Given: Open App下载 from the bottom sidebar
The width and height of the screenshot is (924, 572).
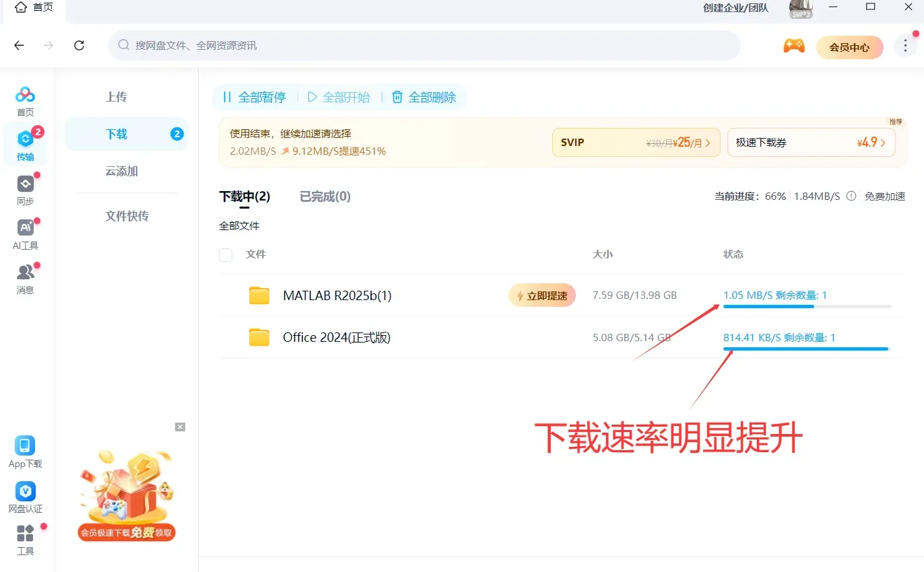Looking at the screenshot, I should pos(25,450).
